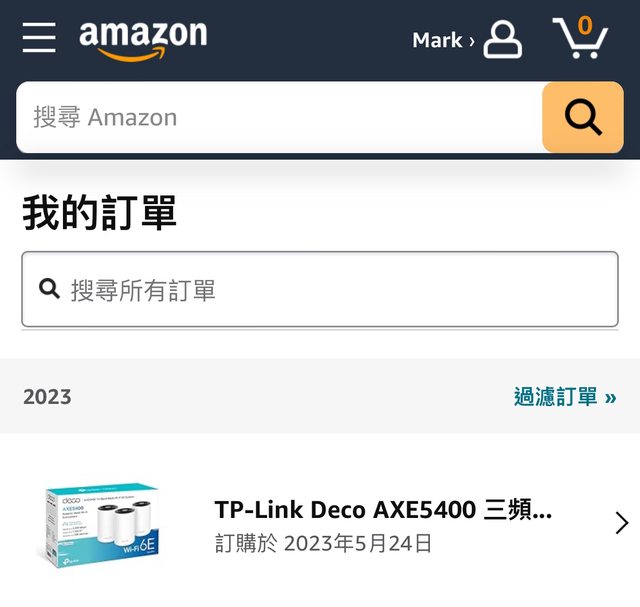
Task: Click the orange search magnifier button
Action: 583,117
